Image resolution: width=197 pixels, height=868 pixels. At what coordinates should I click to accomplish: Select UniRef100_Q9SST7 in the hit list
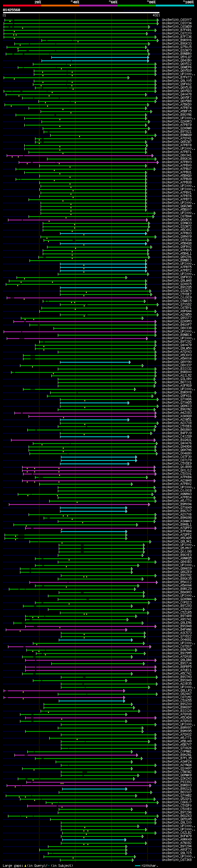coord(177,318)
